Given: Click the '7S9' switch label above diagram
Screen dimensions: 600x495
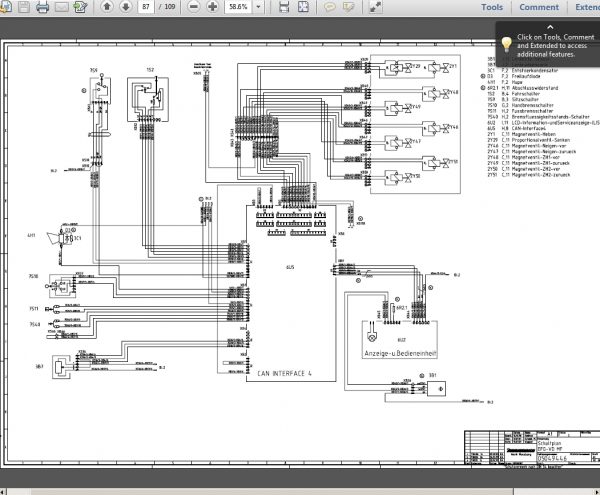Looking at the screenshot, I should coord(93,70).
